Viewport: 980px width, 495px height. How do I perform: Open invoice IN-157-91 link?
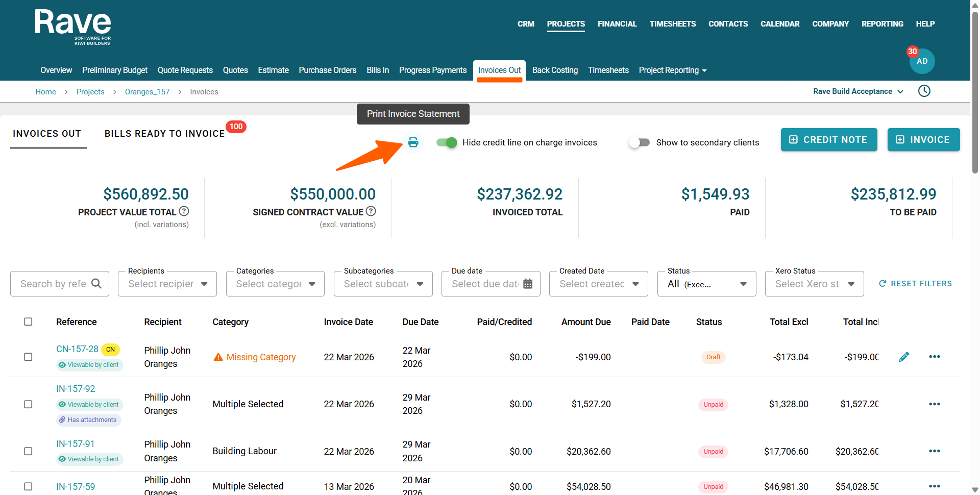tap(76, 444)
